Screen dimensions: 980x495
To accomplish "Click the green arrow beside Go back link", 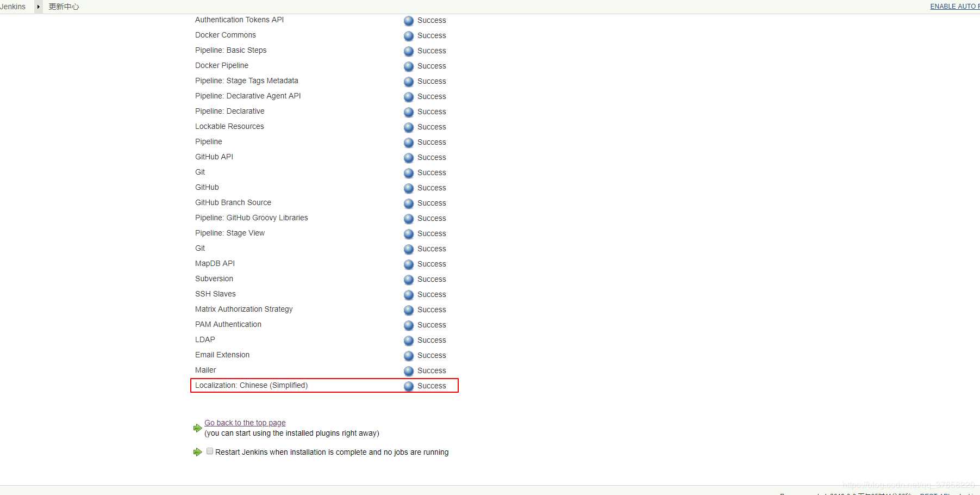I will pyautogui.click(x=197, y=428).
